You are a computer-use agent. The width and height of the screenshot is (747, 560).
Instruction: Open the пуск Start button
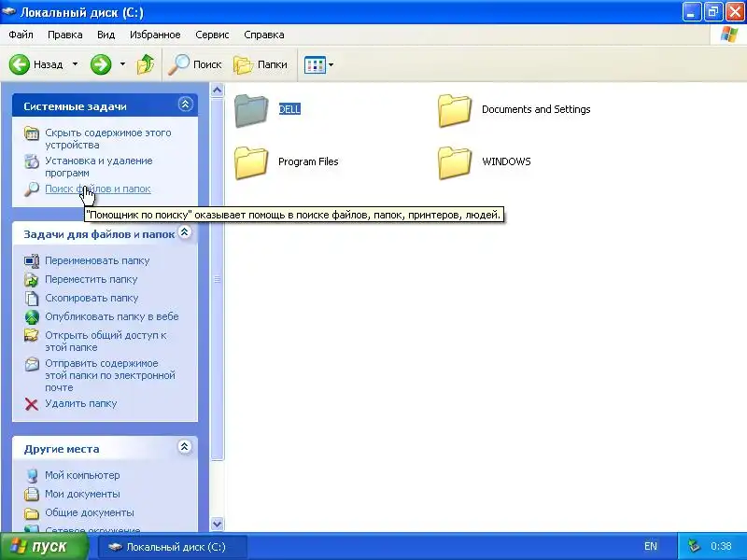(x=44, y=547)
